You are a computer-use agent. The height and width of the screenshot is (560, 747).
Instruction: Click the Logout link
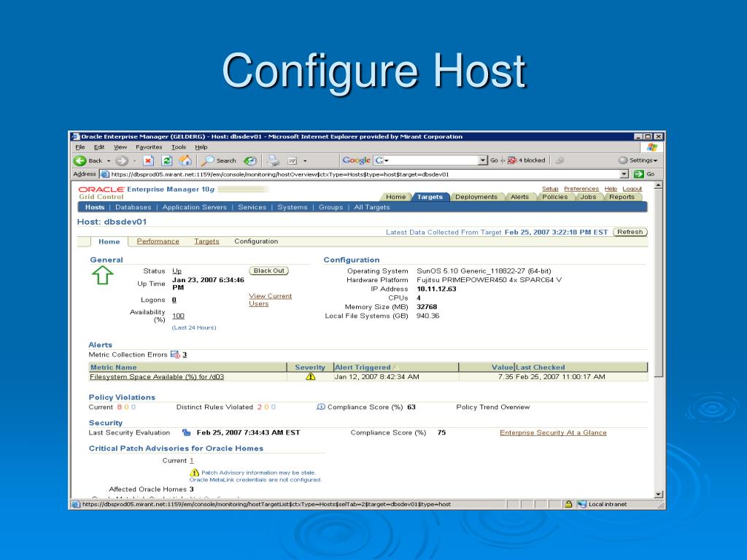coord(632,189)
